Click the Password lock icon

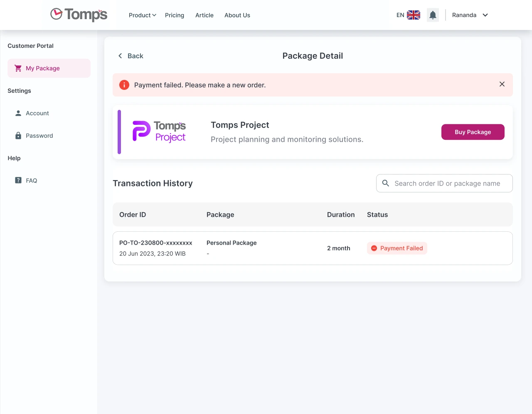tap(18, 135)
